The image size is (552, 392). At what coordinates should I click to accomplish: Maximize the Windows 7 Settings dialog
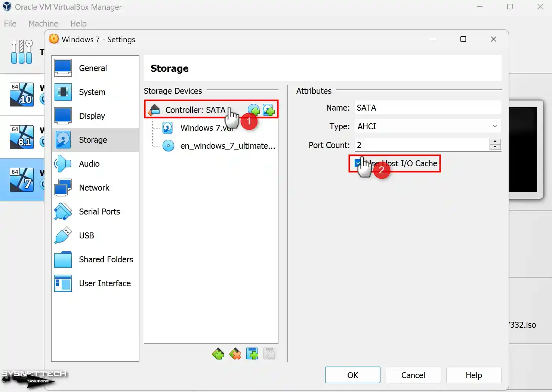463,39
